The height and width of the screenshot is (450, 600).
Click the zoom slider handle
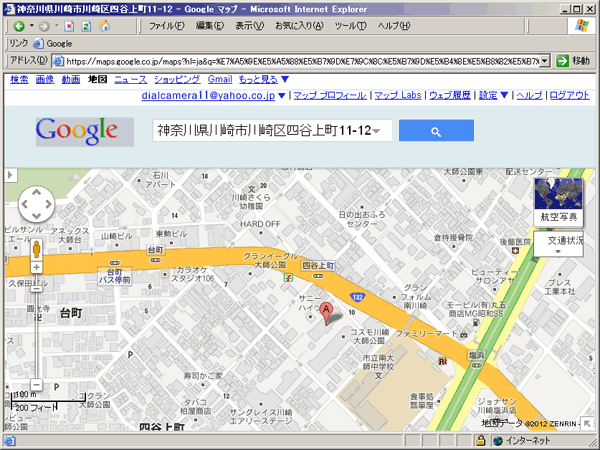point(36,287)
